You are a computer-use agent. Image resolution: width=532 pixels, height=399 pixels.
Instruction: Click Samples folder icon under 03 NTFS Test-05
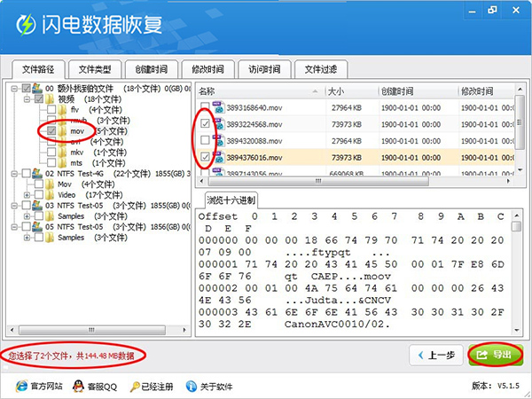click(50, 216)
